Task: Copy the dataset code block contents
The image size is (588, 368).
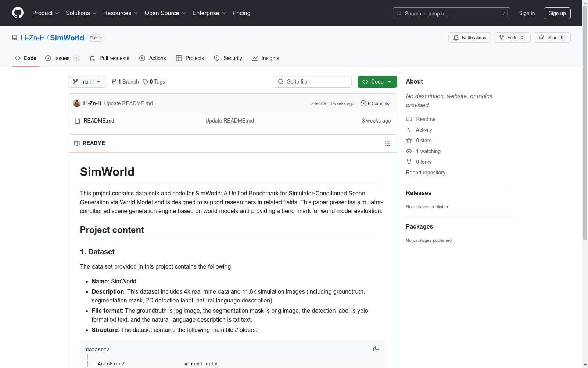Action: pos(376,348)
